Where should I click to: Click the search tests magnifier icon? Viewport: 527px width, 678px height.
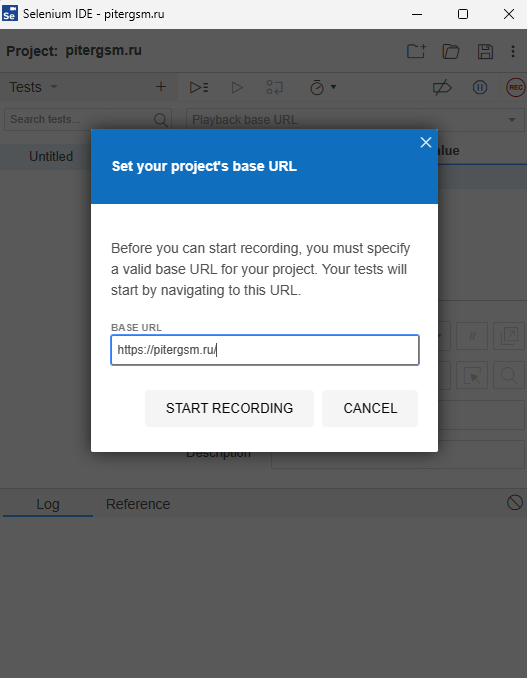(160, 120)
